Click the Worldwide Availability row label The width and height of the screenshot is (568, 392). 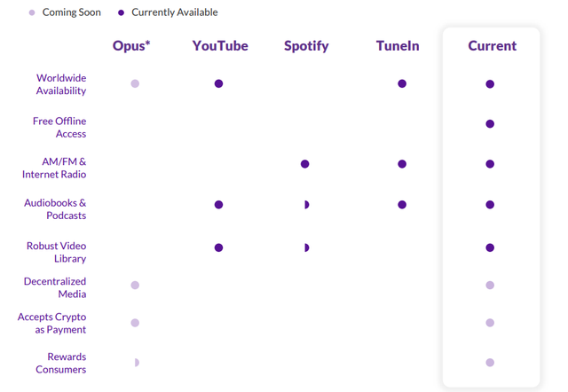point(61,84)
